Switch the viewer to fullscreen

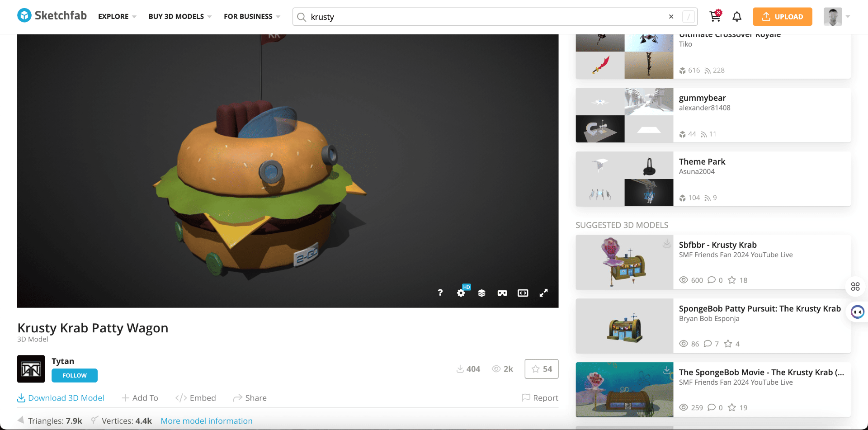pos(544,293)
